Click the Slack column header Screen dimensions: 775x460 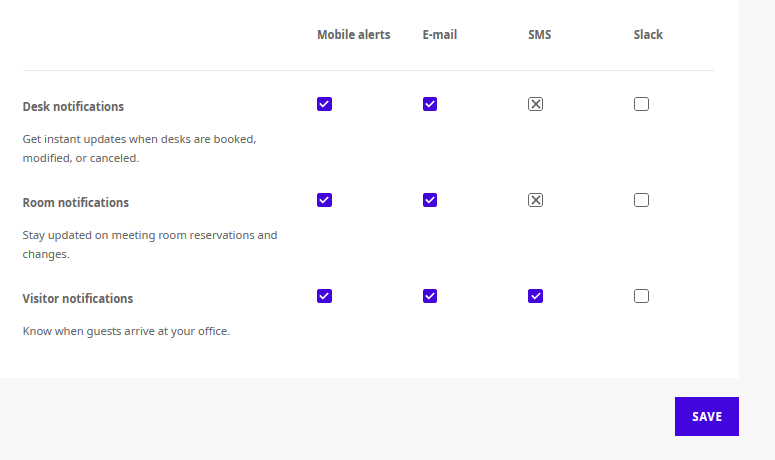[x=648, y=35]
